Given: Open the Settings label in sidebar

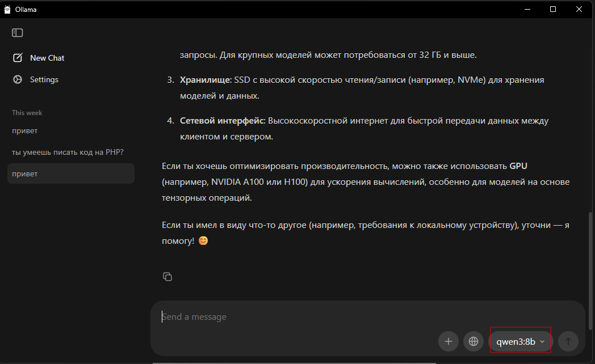Looking at the screenshot, I should [x=44, y=79].
